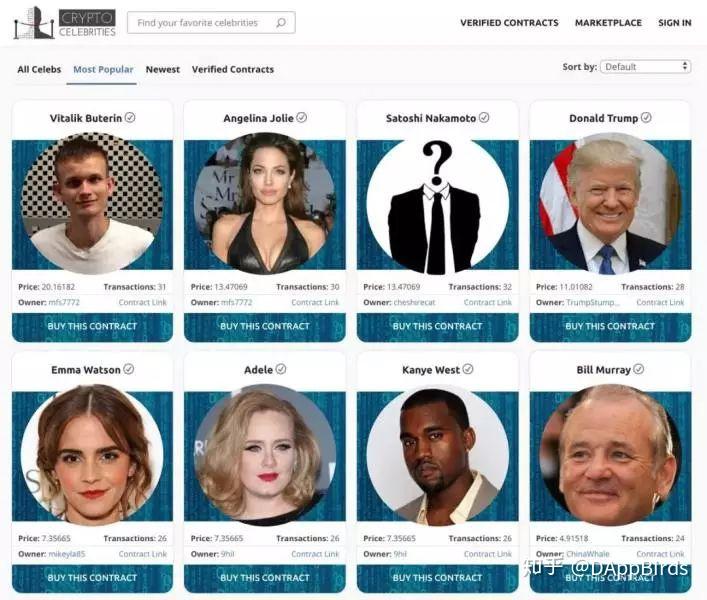Viewport: 707px width, 600px height.
Task: Click the search magnifier icon
Action: pos(280,23)
